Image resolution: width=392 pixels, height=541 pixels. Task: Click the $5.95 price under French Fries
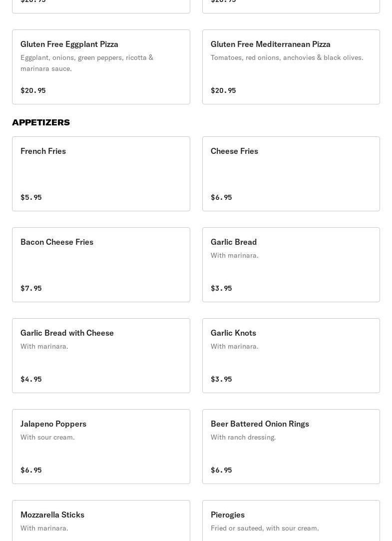tap(31, 197)
